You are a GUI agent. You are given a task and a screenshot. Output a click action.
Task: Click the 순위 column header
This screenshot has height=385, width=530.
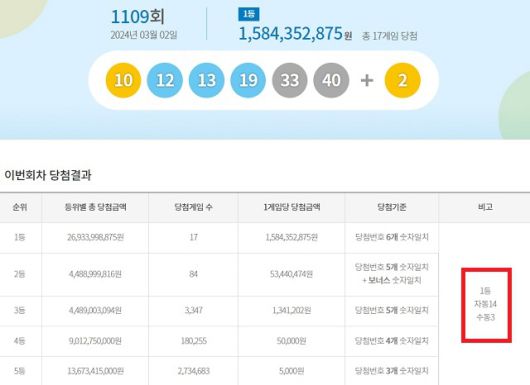(20, 207)
